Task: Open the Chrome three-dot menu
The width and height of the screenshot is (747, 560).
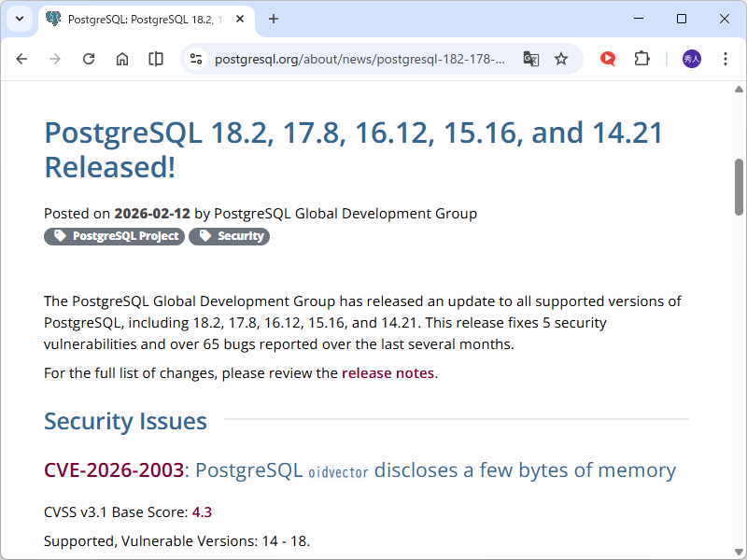Action: tap(726, 58)
